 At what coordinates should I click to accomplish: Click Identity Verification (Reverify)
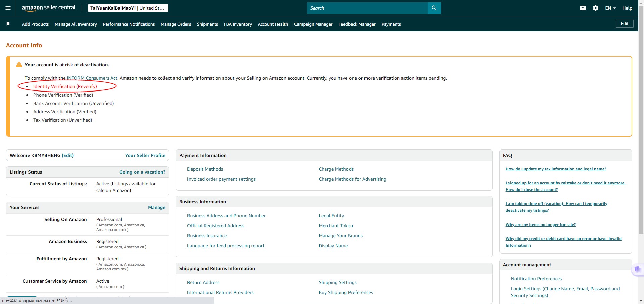[x=65, y=86]
